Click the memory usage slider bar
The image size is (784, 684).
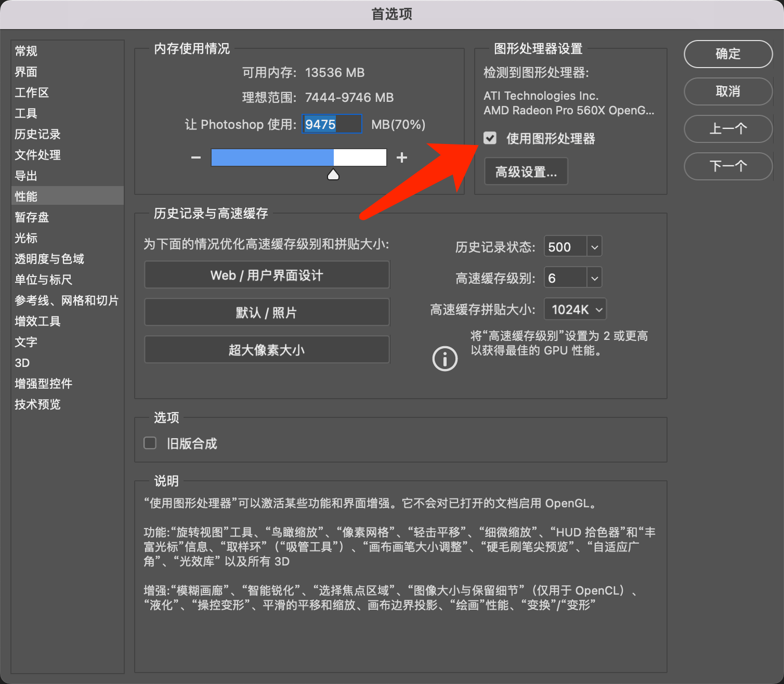[x=299, y=157]
